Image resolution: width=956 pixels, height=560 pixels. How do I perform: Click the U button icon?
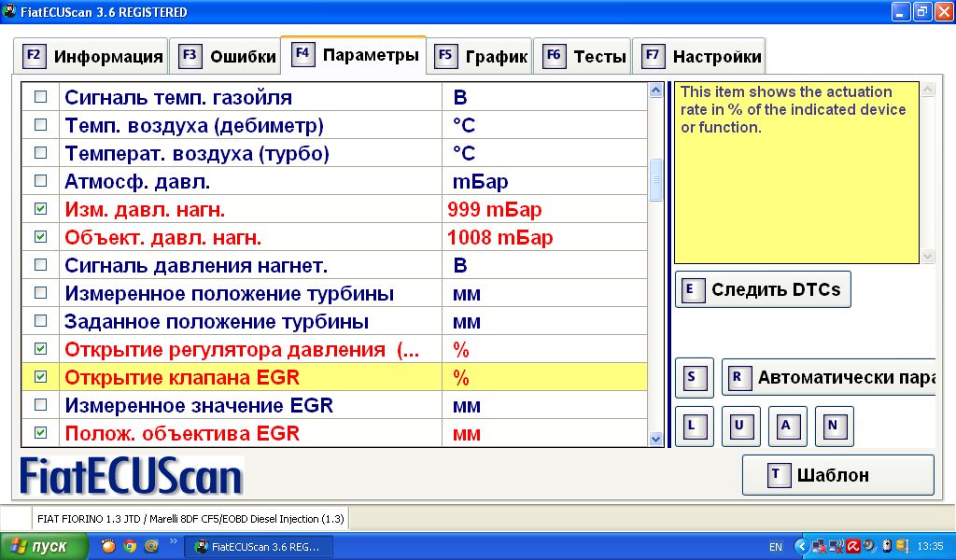point(740,427)
